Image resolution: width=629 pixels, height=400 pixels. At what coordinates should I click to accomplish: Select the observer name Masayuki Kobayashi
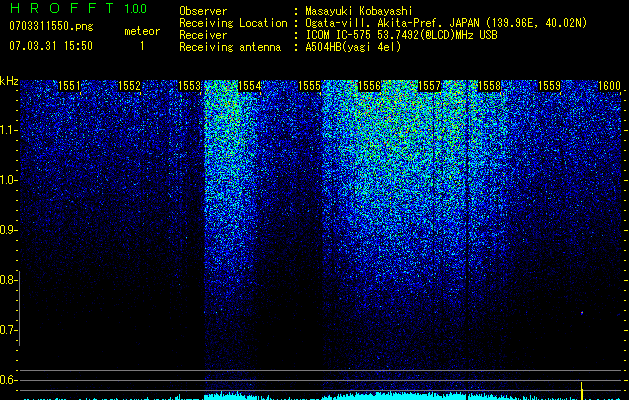tap(359, 11)
